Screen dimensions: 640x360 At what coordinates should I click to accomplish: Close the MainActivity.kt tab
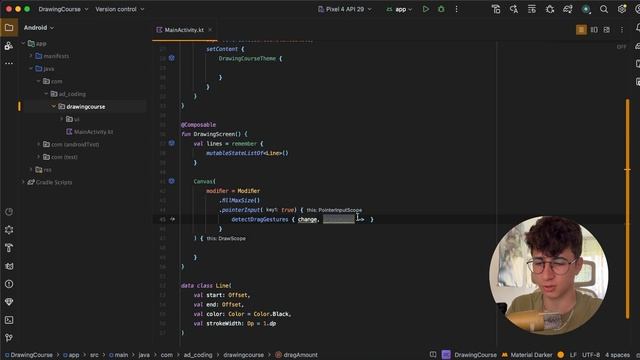coord(210,30)
